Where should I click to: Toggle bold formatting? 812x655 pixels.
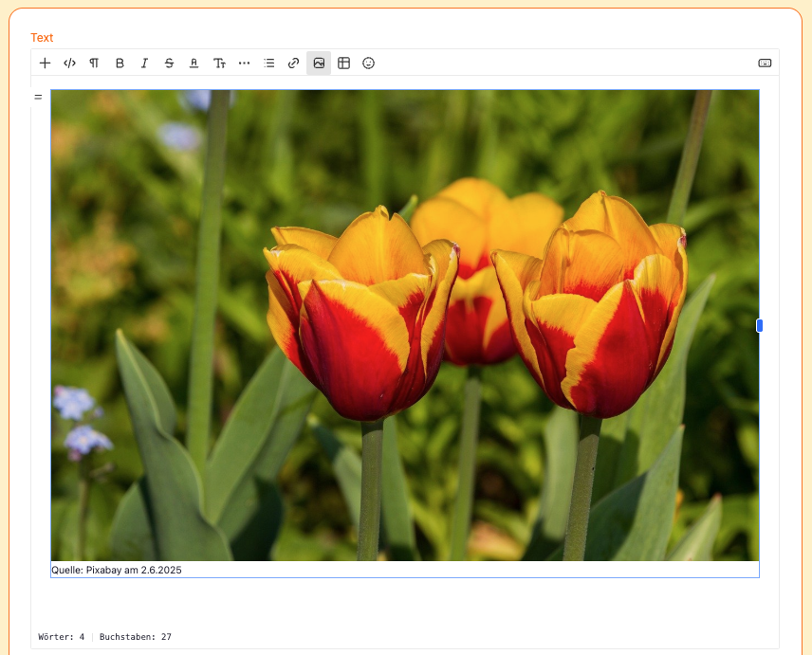(x=120, y=64)
